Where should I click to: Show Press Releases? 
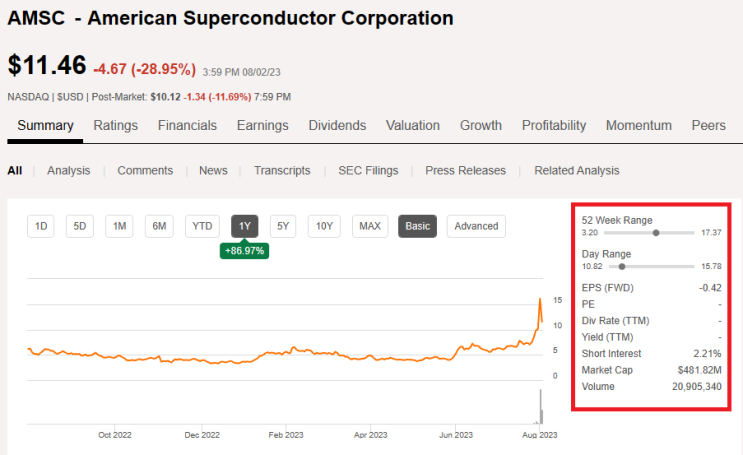click(465, 171)
